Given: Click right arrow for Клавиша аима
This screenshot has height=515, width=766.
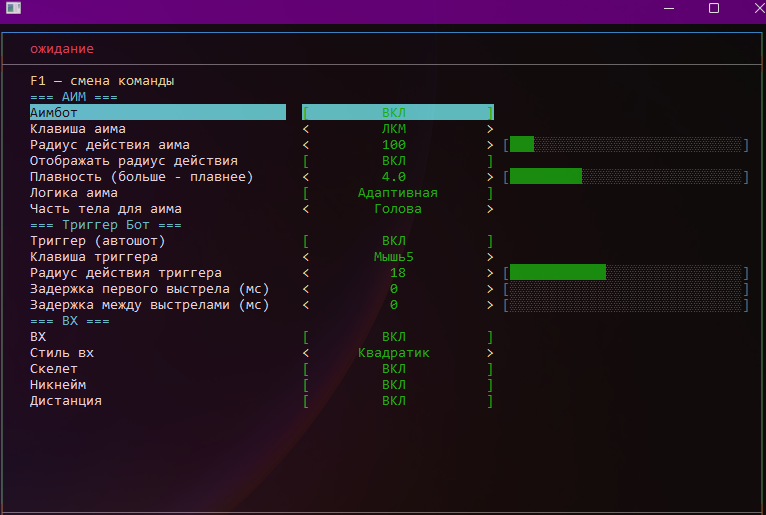Looking at the screenshot, I should (x=490, y=129).
